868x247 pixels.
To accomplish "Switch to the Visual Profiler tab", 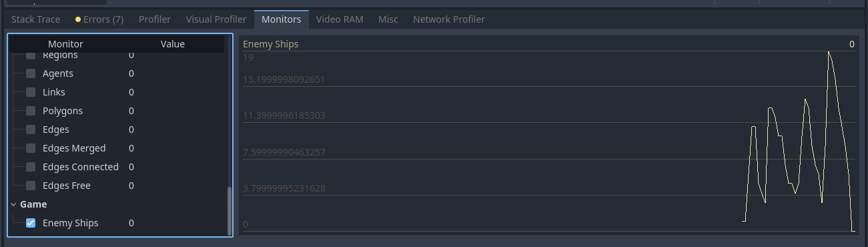I will (216, 19).
